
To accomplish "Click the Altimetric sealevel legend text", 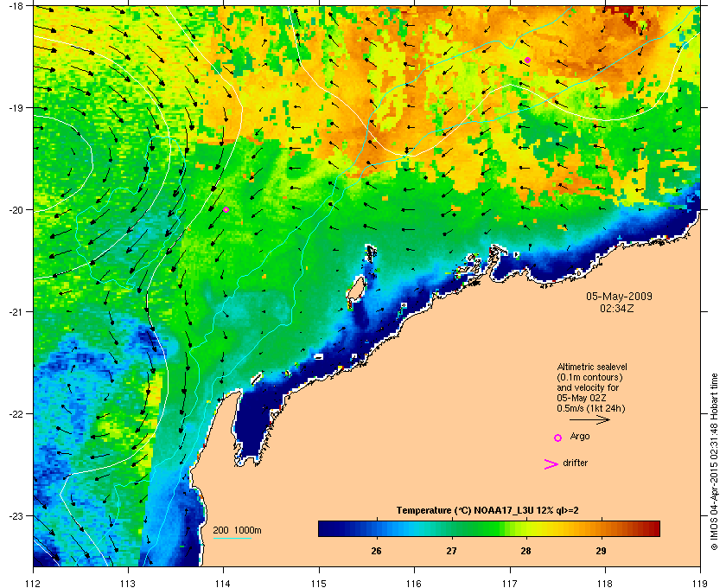I will (592, 367).
